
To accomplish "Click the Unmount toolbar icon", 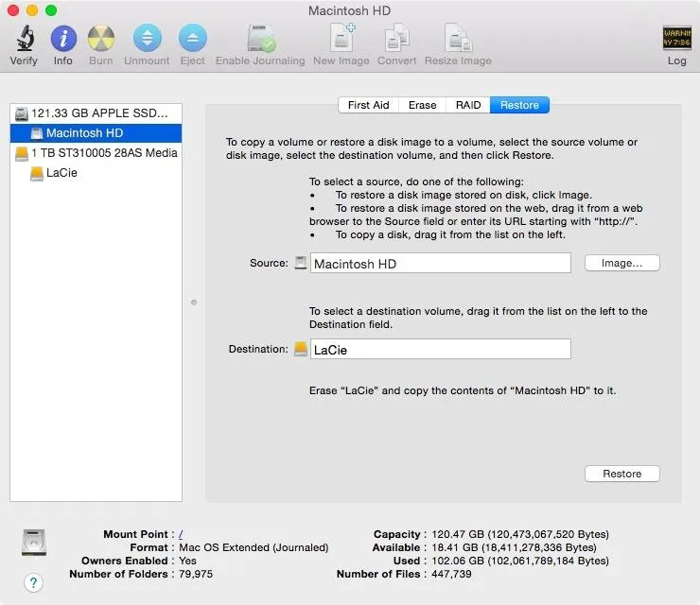I will pyautogui.click(x=147, y=38).
